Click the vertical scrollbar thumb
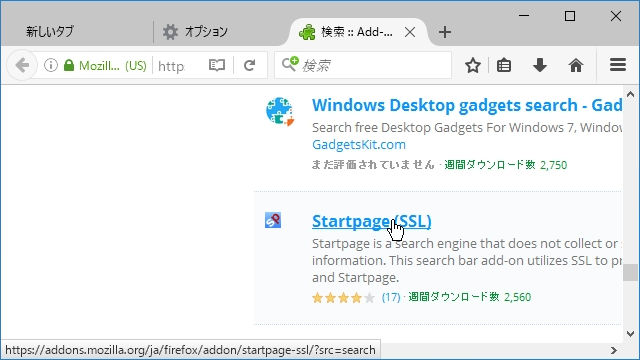 [630, 272]
